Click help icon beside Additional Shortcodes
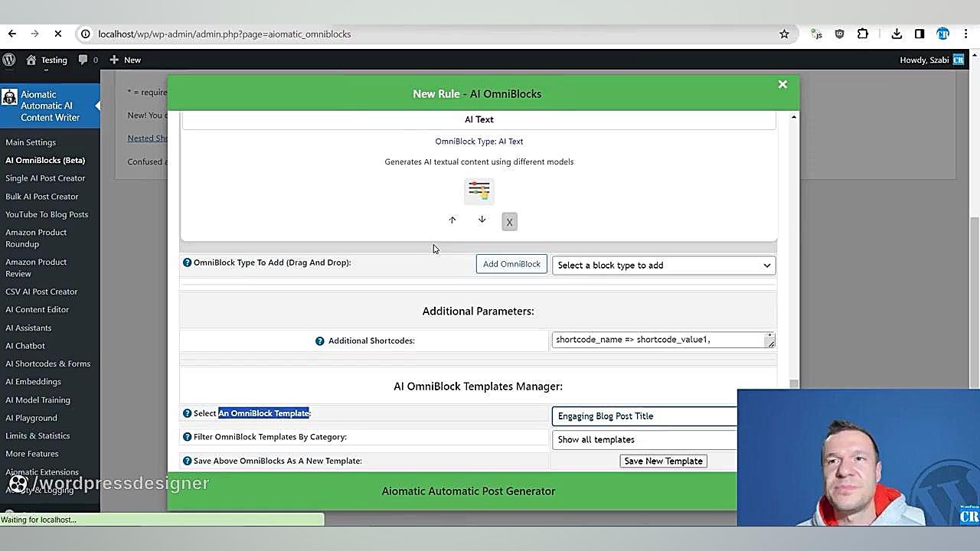The height and width of the screenshot is (551, 980). point(320,341)
